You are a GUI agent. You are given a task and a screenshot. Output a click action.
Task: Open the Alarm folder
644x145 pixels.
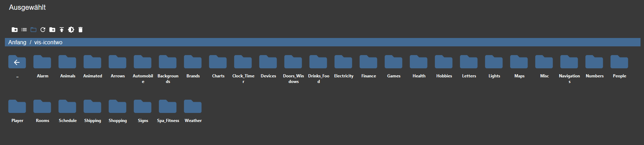click(42, 62)
